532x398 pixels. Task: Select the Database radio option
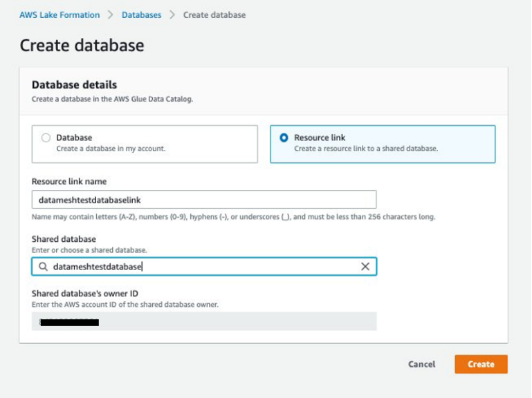point(46,138)
